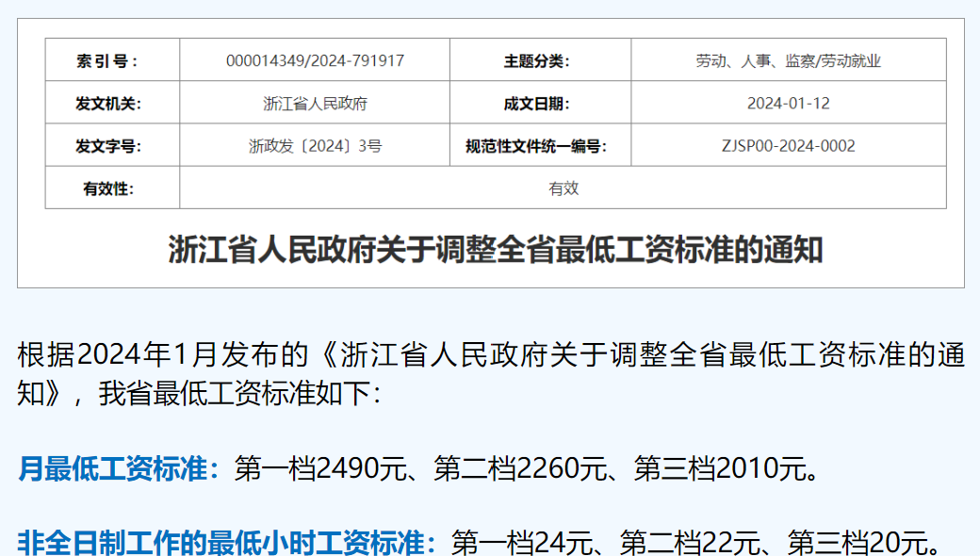The image size is (980, 556).
Task: Click the blue 月最低工资标准 label
Action: 119,468
